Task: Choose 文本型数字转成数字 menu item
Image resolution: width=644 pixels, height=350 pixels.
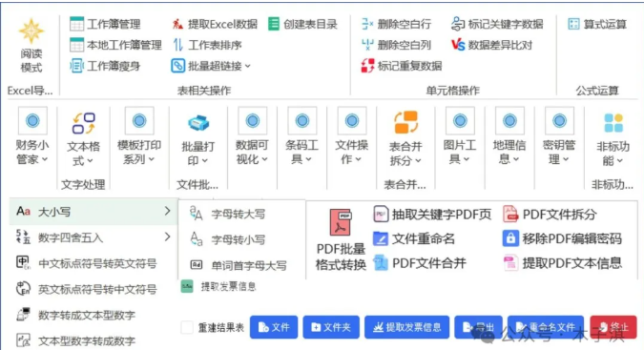Action: [x=76, y=341]
